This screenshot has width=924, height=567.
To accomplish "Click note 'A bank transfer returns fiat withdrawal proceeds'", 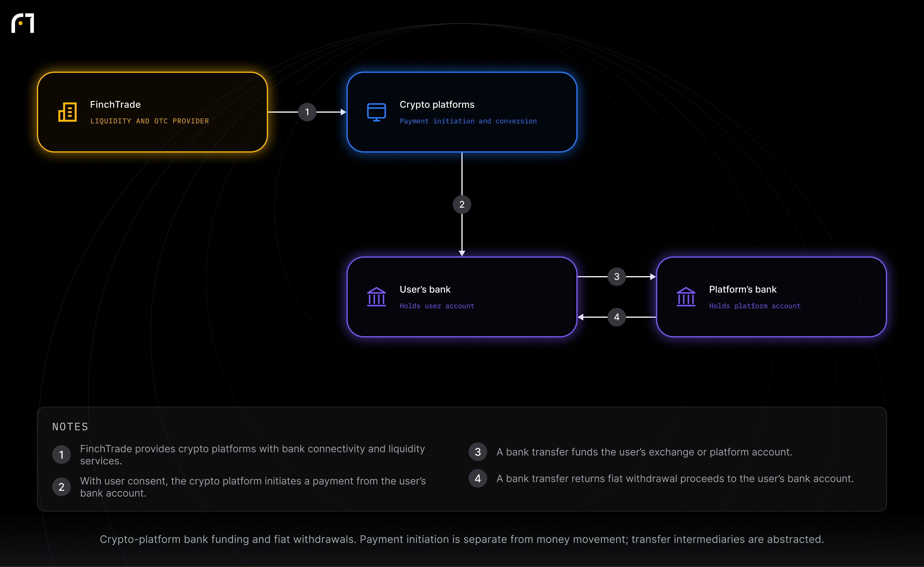I will point(675,479).
